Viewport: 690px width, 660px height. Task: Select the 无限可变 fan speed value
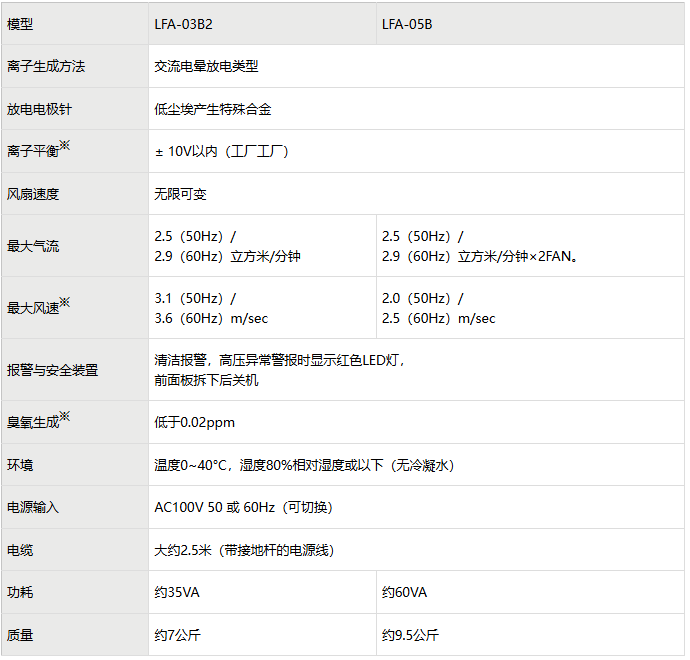coord(181,194)
